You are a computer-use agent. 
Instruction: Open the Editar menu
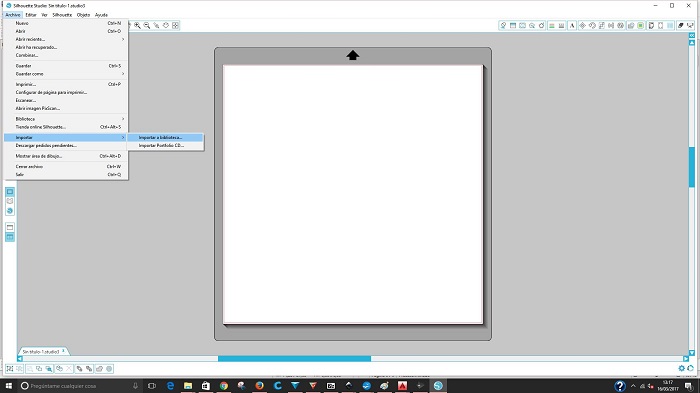pyautogui.click(x=31, y=15)
